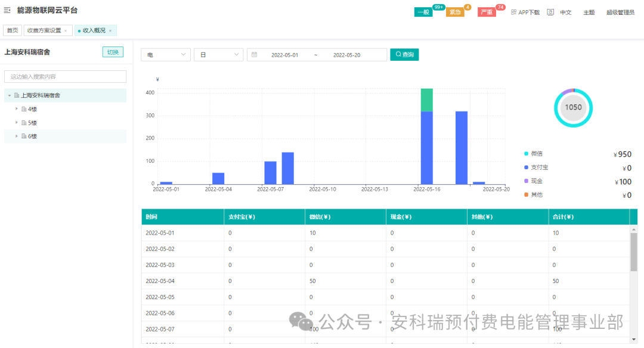Click the 其他(¥) column header

click(x=507, y=217)
